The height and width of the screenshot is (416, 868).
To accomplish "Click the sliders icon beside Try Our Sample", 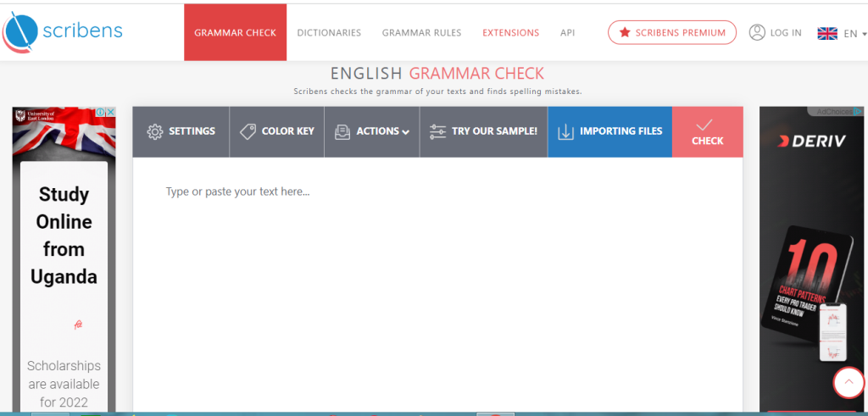I will [x=437, y=131].
